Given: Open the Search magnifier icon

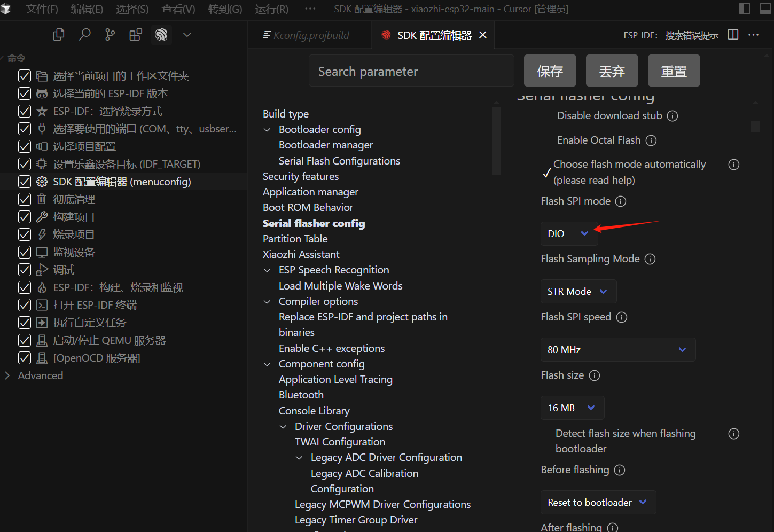Looking at the screenshot, I should pyautogui.click(x=84, y=35).
